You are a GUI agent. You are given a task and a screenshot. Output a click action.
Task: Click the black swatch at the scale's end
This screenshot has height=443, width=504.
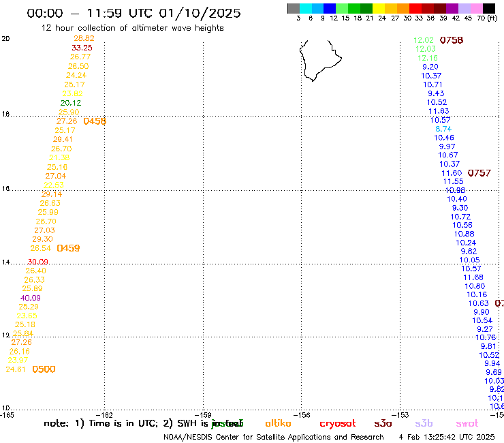click(489, 8)
